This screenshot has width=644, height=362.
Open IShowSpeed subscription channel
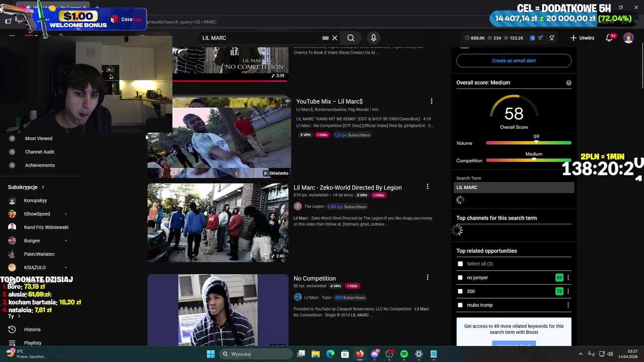(37, 214)
